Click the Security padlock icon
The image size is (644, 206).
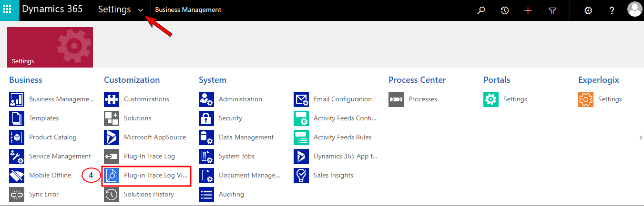pyautogui.click(x=206, y=118)
